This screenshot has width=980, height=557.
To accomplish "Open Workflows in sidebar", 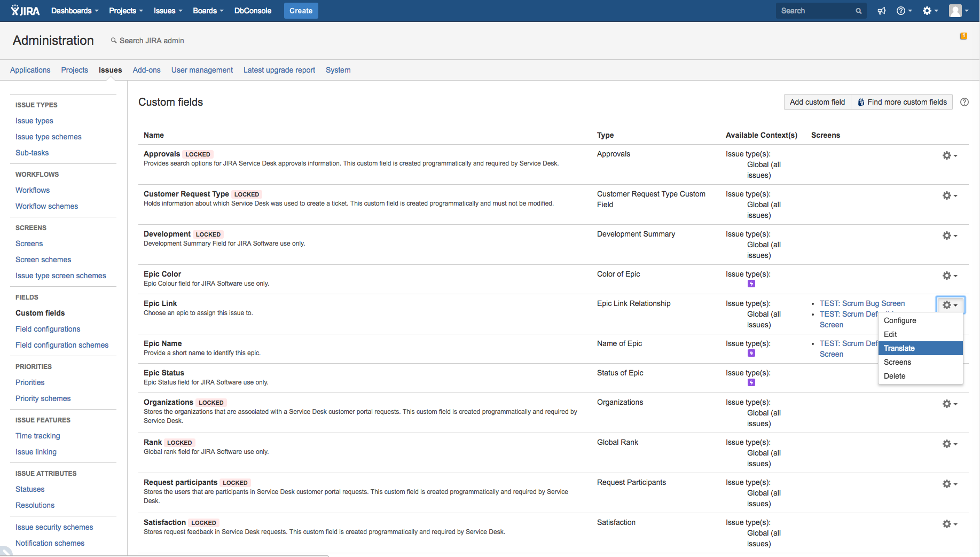I will pyautogui.click(x=33, y=190).
